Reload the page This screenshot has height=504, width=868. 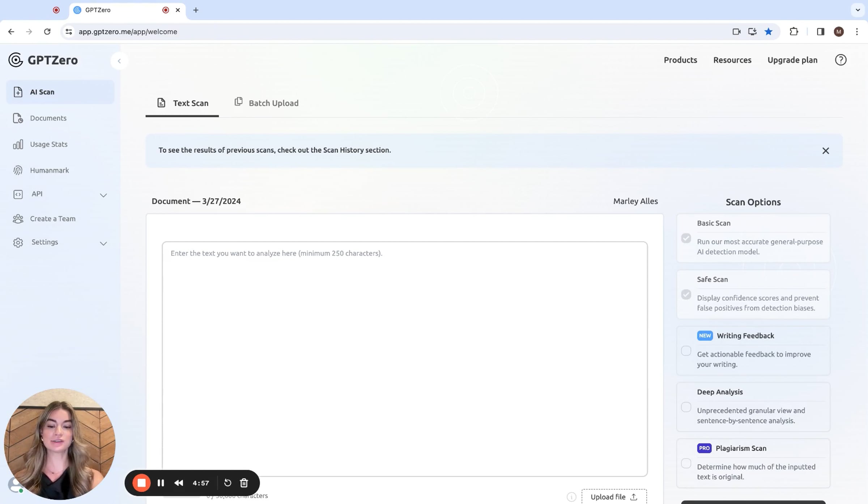pyautogui.click(x=47, y=32)
